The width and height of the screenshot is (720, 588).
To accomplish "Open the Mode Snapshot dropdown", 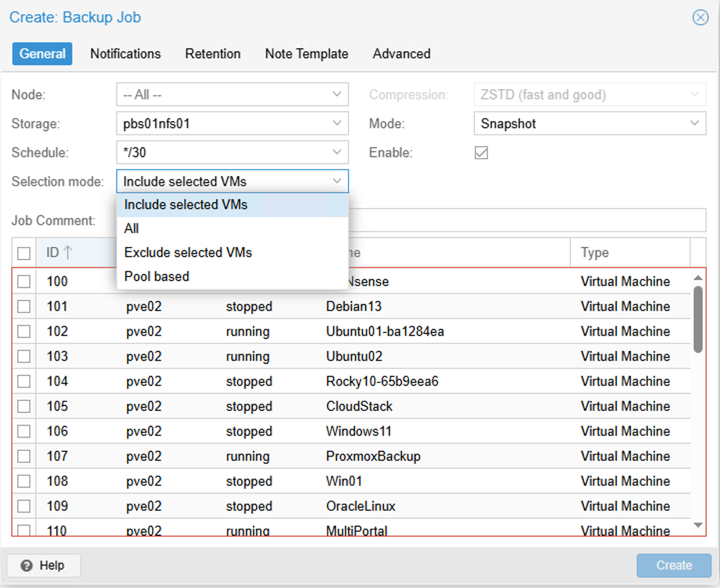I will click(x=695, y=124).
